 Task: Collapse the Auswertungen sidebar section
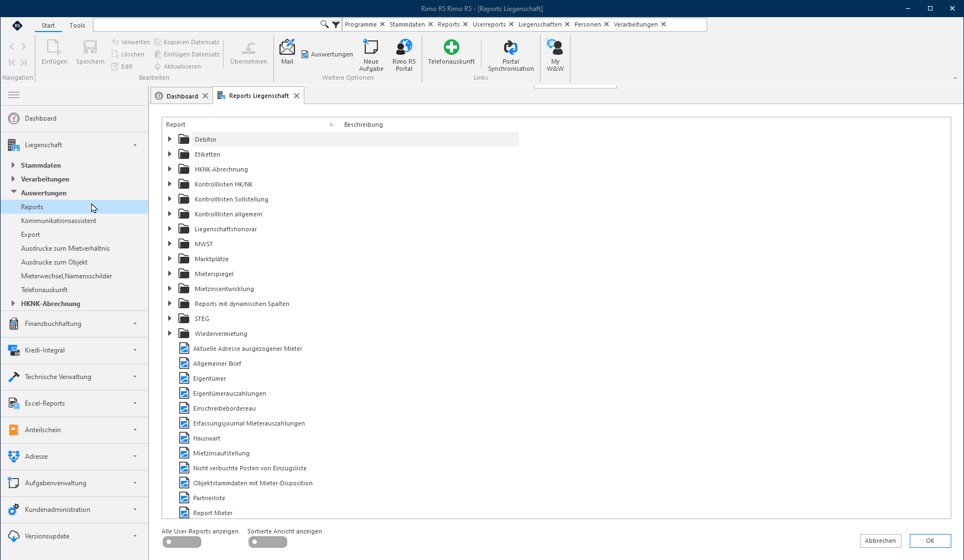click(x=13, y=193)
